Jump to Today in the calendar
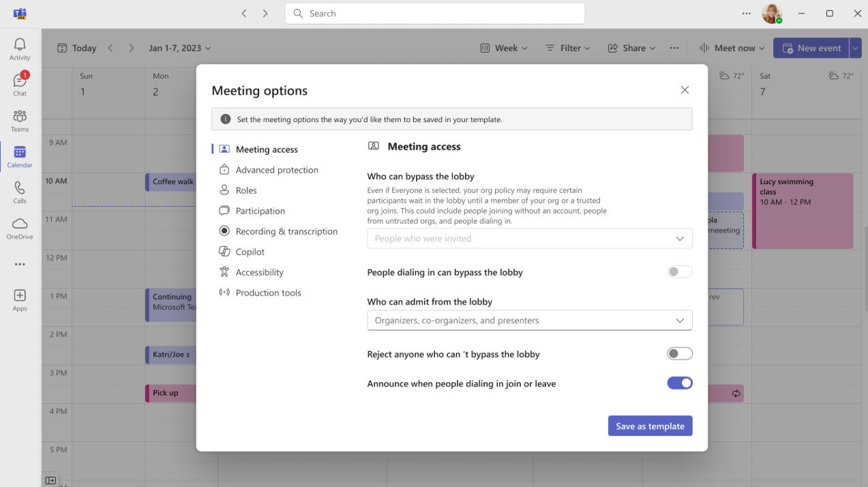This screenshot has height=487, width=868. (x=77, y=48)
